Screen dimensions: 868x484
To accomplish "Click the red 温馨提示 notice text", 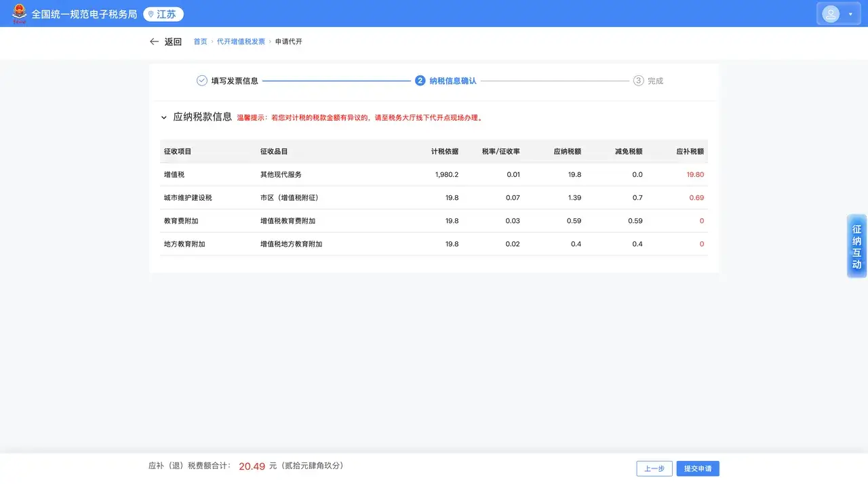I will click(x=359, y=117).
